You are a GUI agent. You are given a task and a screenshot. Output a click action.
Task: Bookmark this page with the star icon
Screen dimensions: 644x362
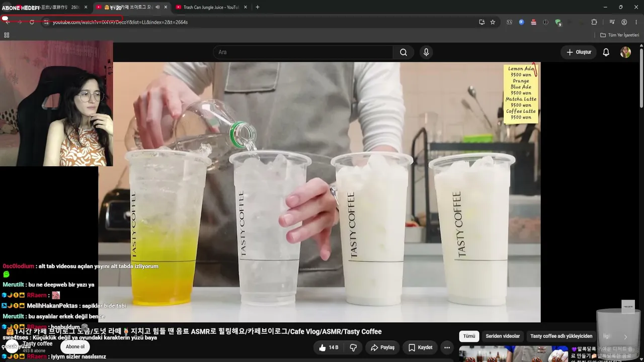click(x=493, y=22)
